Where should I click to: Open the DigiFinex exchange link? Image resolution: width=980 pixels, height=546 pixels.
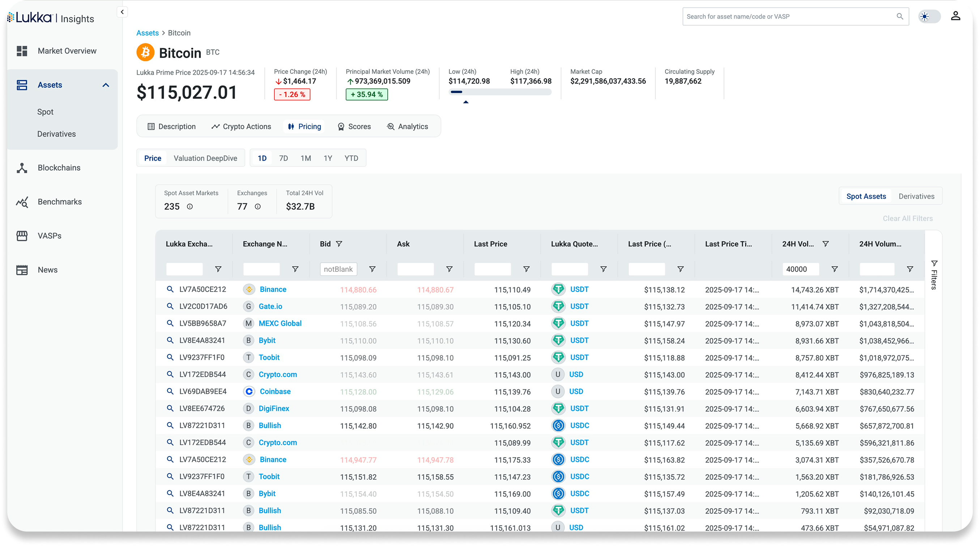(x=273, y=409)
